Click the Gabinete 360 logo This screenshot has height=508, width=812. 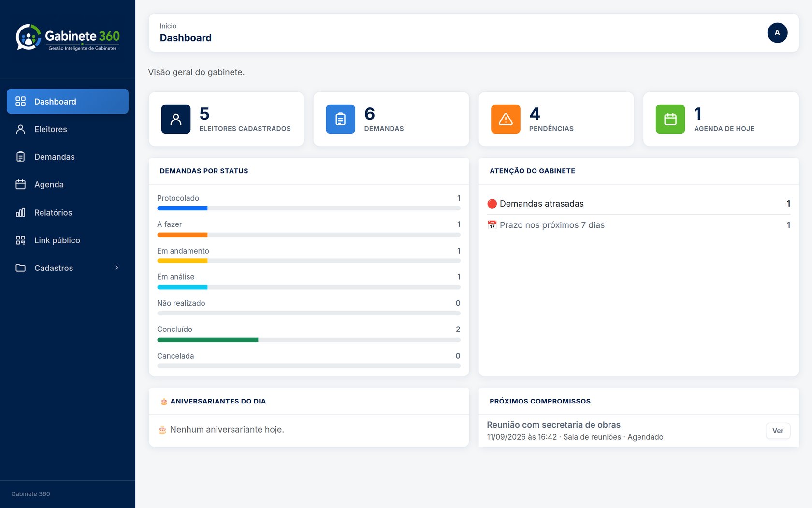68,37
